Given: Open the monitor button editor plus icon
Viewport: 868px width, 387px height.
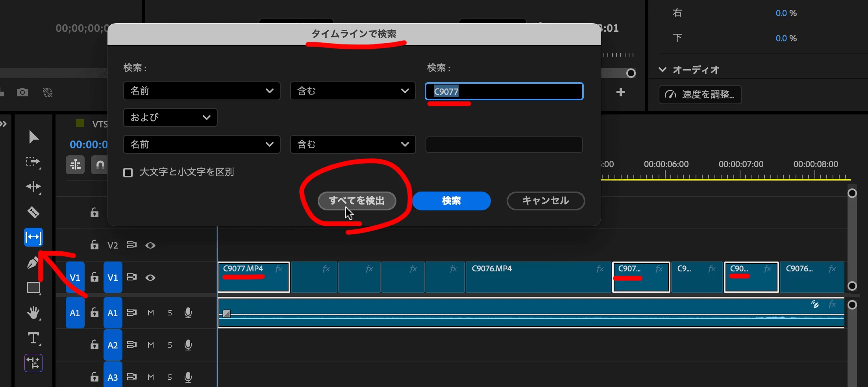Looking at the screenshot, I should click(x=621, y=92).
